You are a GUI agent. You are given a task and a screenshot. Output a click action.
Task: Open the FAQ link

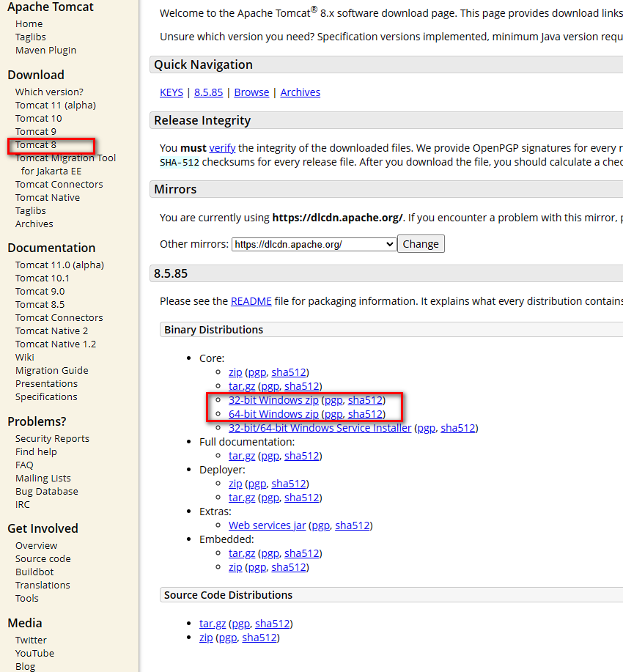coord(24,465)
